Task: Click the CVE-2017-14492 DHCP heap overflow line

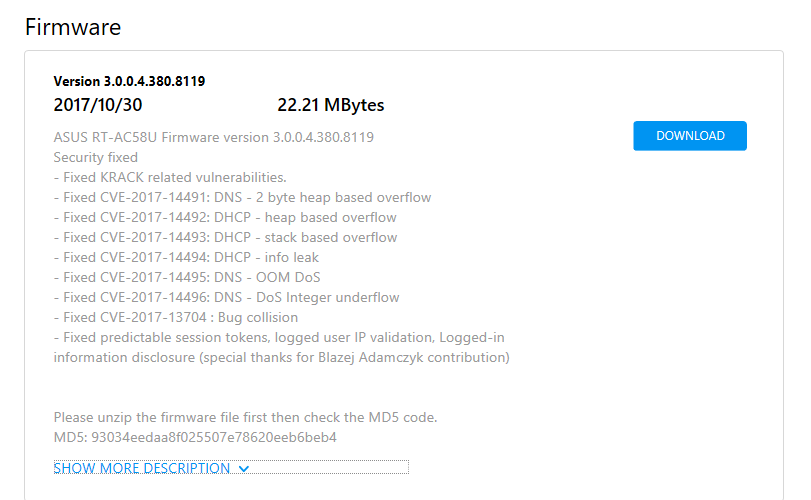Action: coord(225,218)
